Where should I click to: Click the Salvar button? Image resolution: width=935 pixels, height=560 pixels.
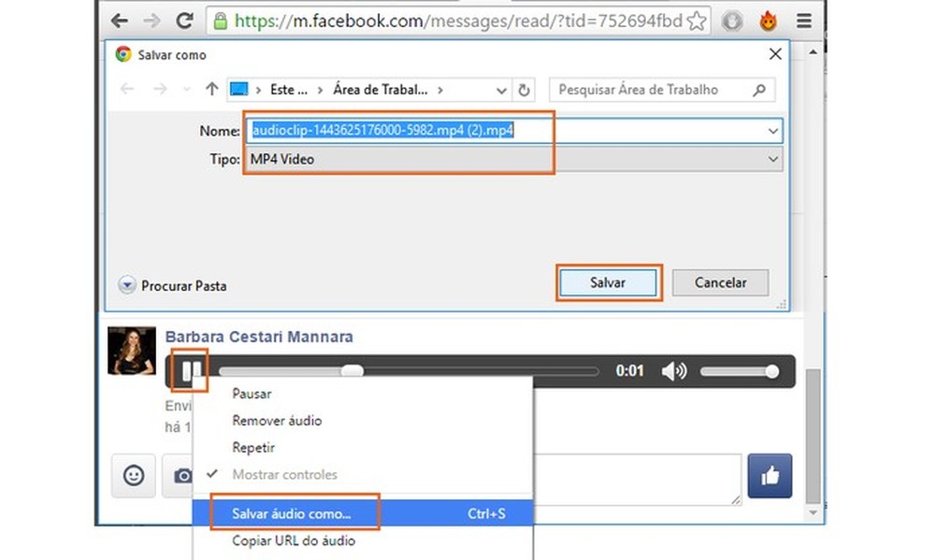pos(608,282)
